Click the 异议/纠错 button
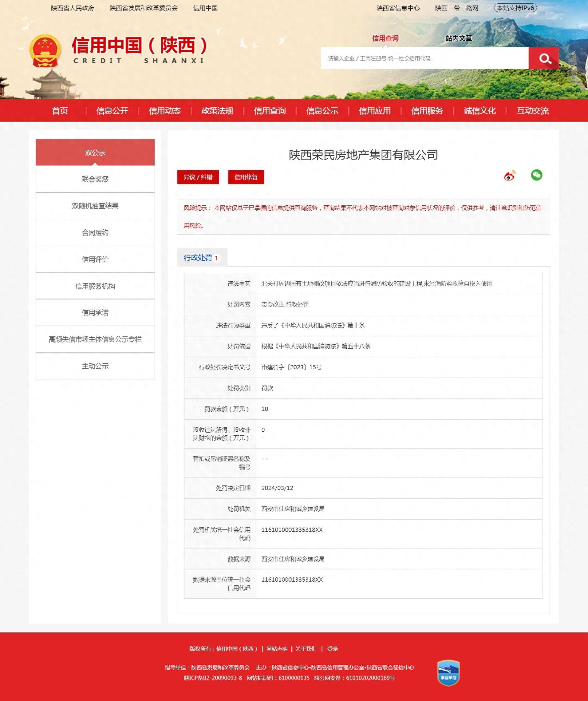The image size is (588, 701). pyautogui.click(x=198, y=177)
